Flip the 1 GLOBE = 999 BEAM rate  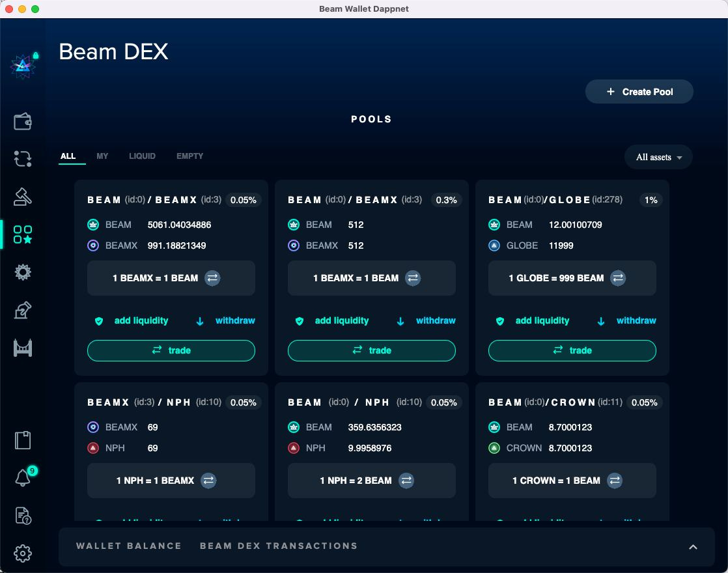point(618,278)
